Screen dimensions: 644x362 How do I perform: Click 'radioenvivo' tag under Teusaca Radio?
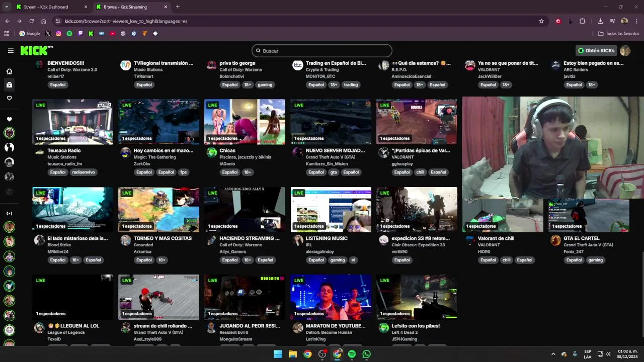tap(83, 172)
